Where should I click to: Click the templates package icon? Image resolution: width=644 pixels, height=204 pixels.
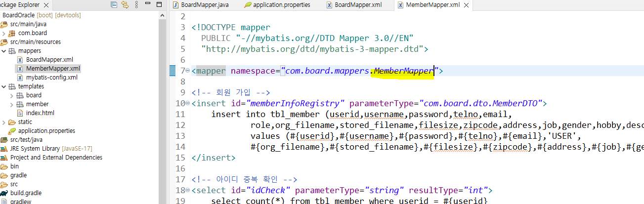click(12, 86)
